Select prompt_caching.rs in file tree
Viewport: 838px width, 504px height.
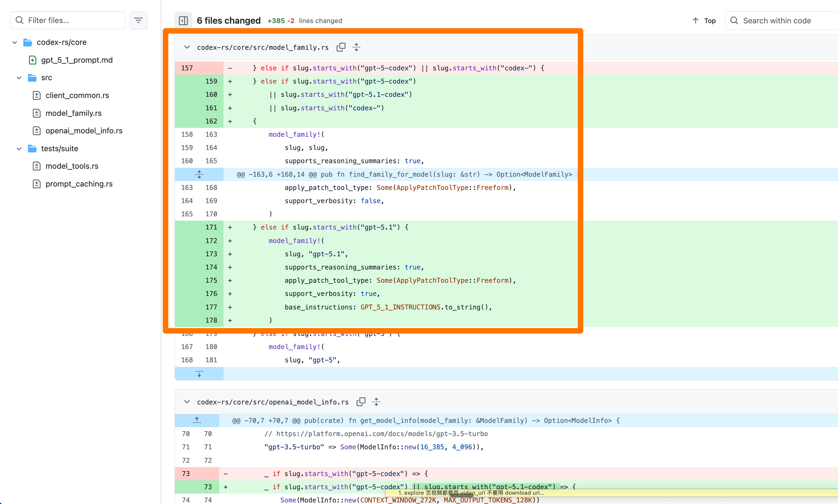click(79, 184)
